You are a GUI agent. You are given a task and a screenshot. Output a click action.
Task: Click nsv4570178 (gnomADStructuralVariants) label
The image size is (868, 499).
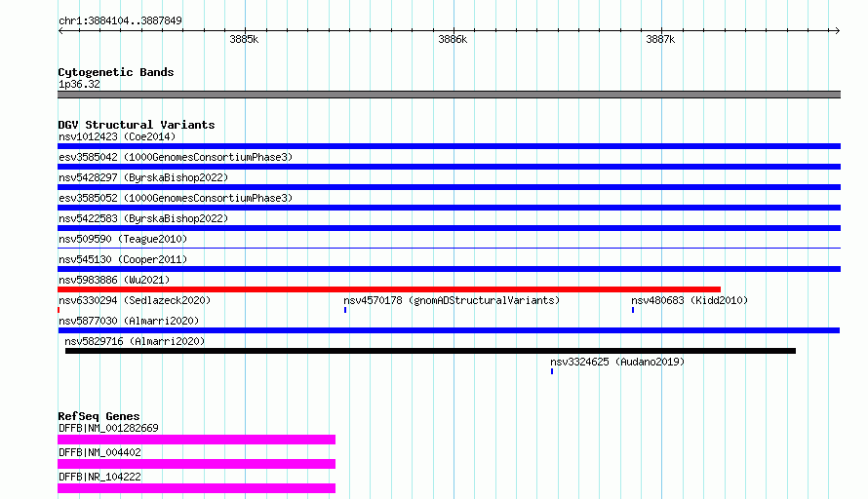point(452,300)
